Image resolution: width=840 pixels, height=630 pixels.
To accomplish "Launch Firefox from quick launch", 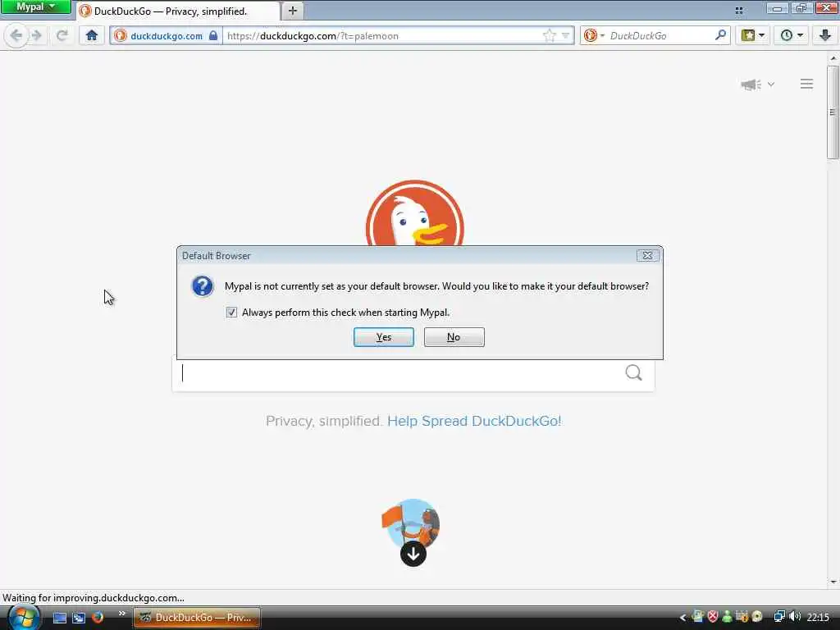I will click(x=98, y=617).
